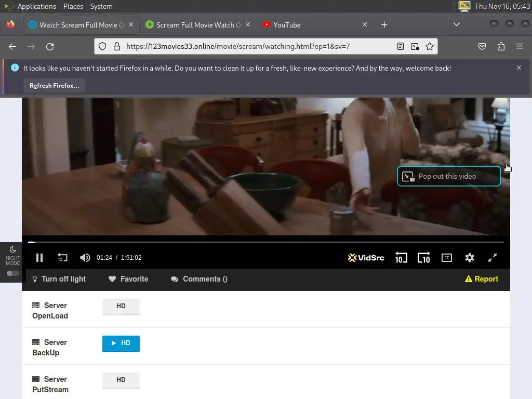Viewport: 532px width, 399px height.
Task: Click the clock showing Thu Nov 16
Action: pos(502,6)
